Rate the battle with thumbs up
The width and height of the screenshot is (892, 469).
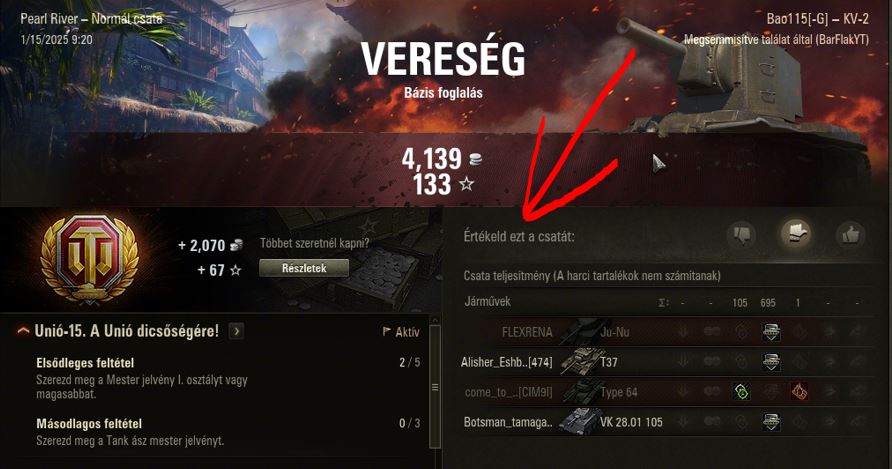point(850,234)
